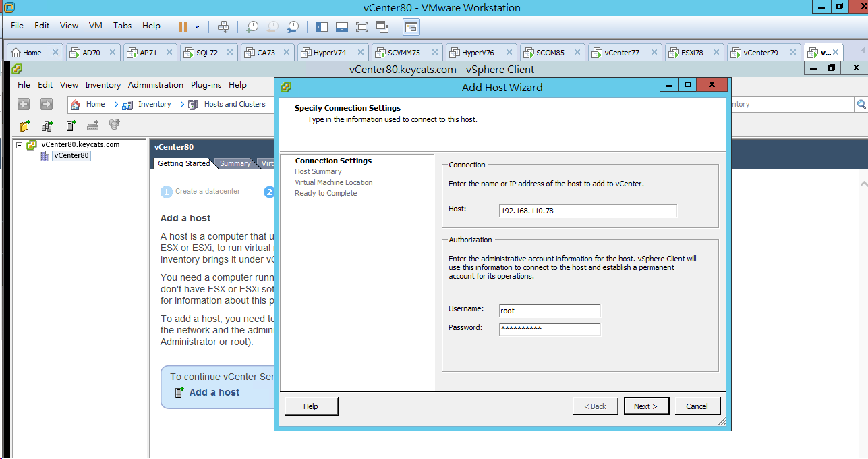Viewport: 868px width, 459px height.
Task: Click the Add a host link
Action: [x=214, y=392]
